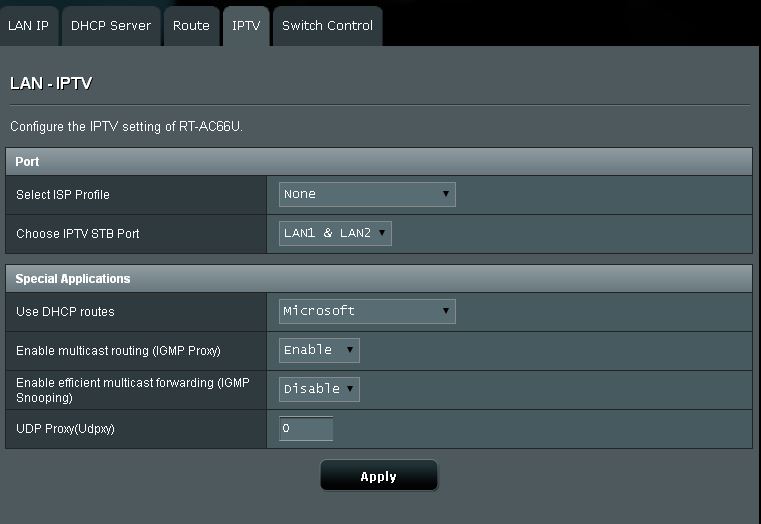The width and height of the screenshot is (761, 524).
Task: Open the Use DHCP routes dropdown
Action: (x=367, y=311)
